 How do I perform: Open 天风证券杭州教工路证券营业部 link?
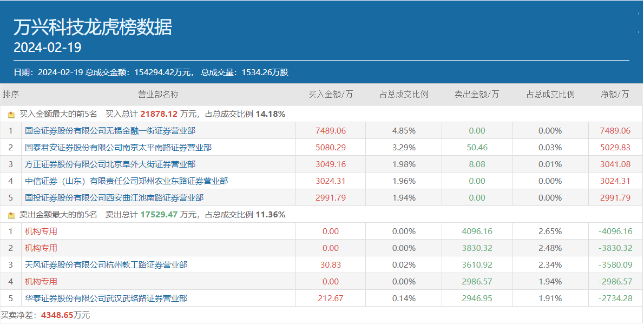coord(106,265)
